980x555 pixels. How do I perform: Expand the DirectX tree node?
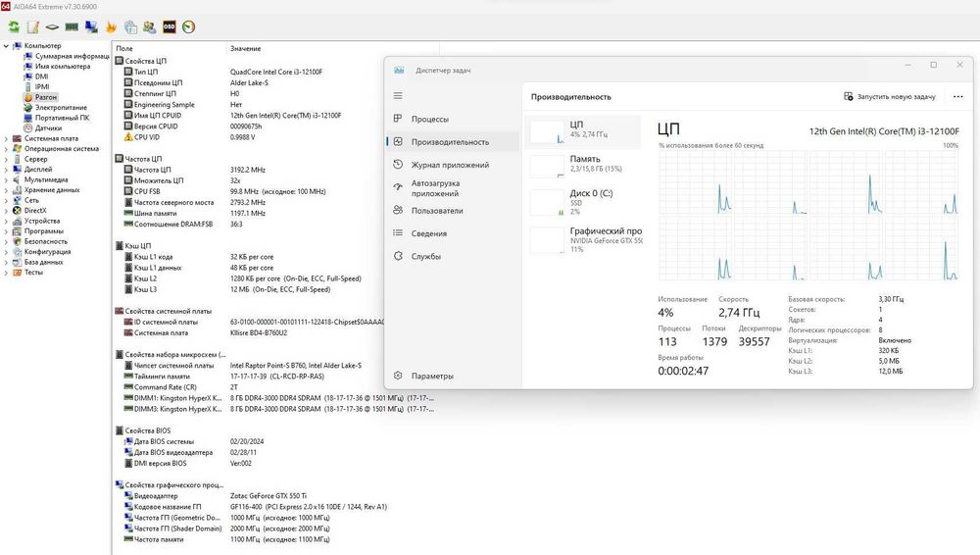6,210
